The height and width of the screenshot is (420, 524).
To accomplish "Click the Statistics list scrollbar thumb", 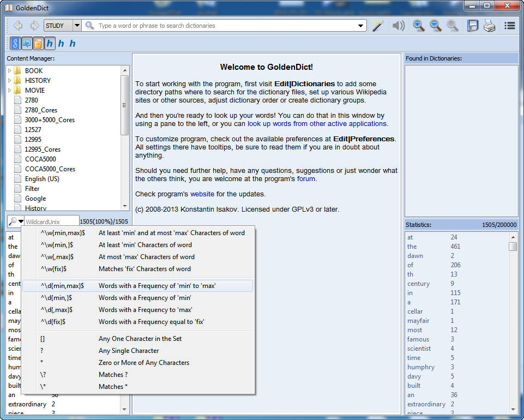I will [x=513, y=247].
